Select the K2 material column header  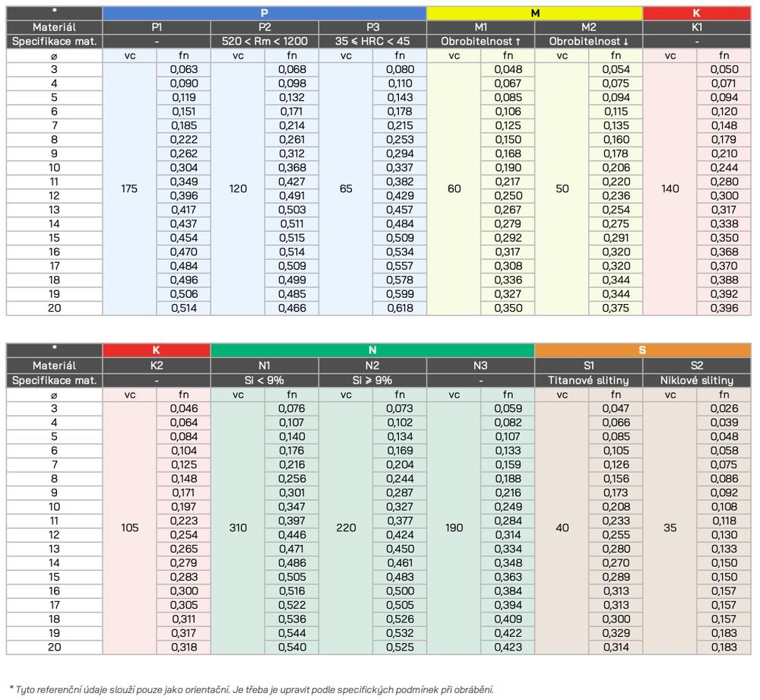[x=157, y=364]
